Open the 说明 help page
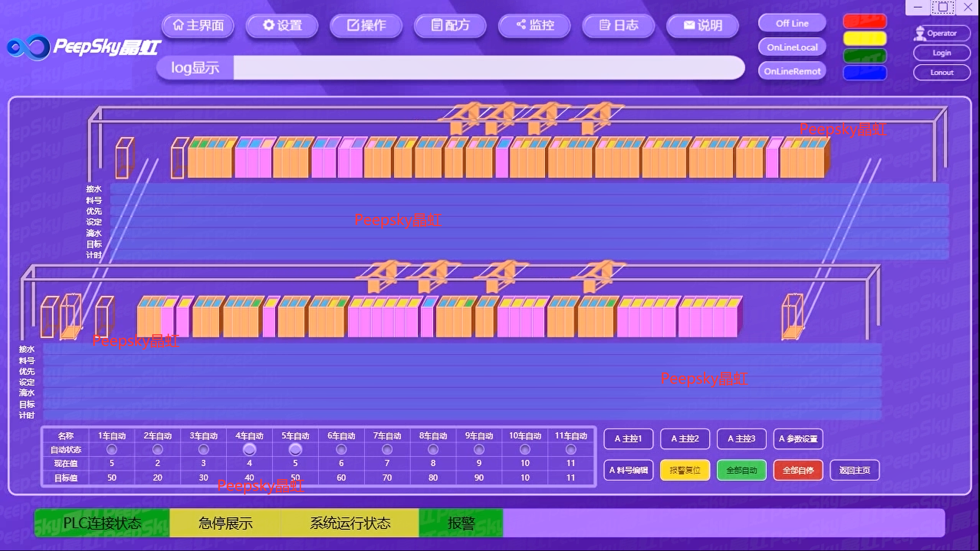 coord(703,26)
